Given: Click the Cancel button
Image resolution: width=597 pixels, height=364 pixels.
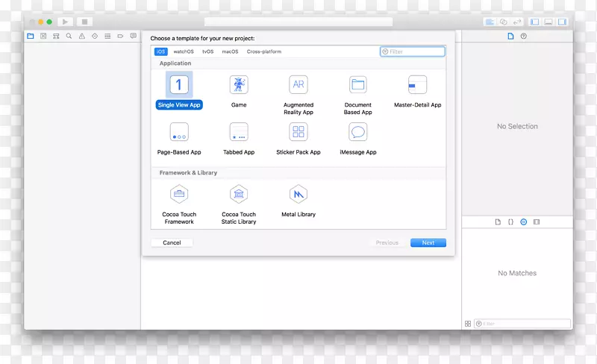Looking at the screenshot, I should (x=172, y=242).
